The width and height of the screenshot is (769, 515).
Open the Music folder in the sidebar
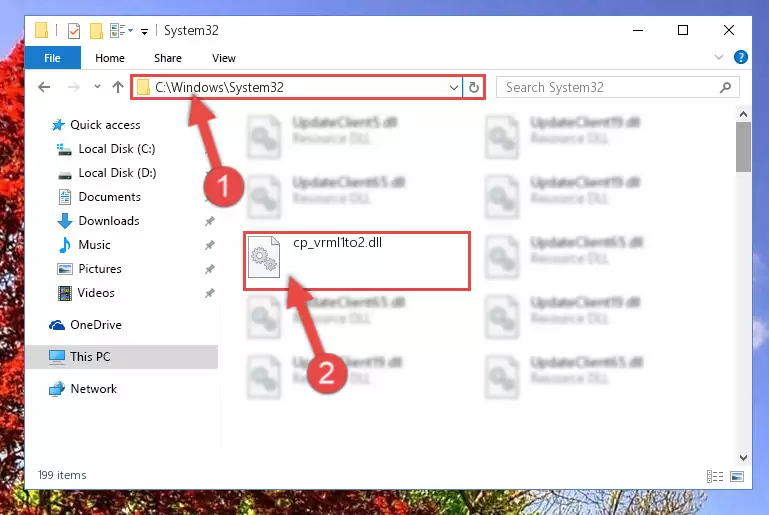tap(94, 245)
